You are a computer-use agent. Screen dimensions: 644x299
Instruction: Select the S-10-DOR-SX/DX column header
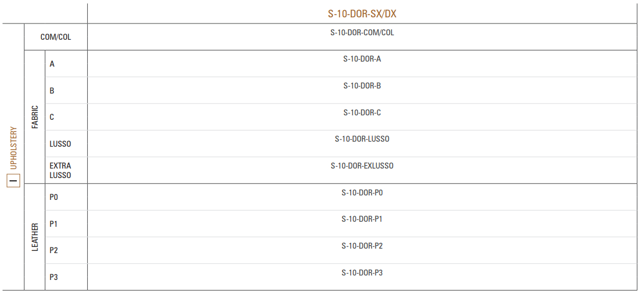pyautogui.click(x=362, y=13)
